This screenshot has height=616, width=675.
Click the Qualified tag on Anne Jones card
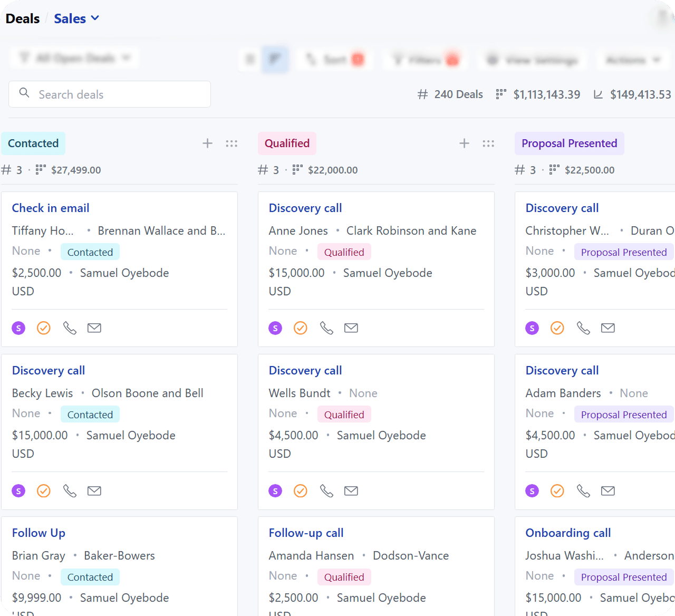pos(344,252)
